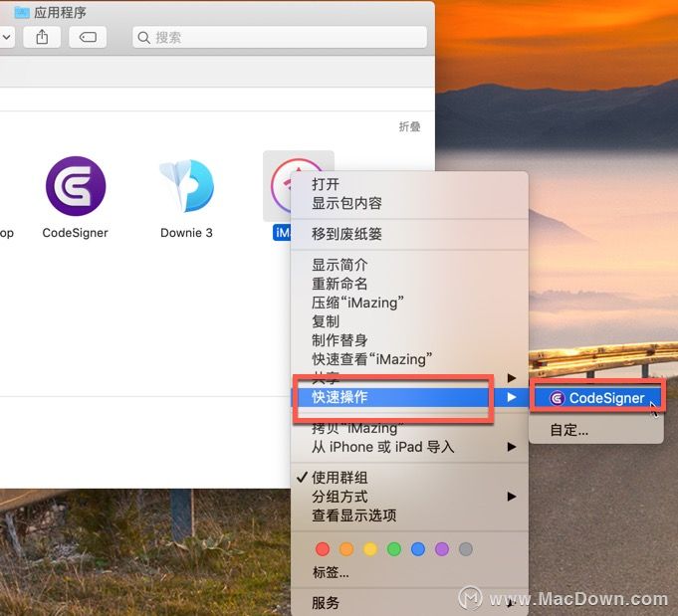
Task: Choose 快速查看“iMazing” menu item
Action: click(409, 359)
